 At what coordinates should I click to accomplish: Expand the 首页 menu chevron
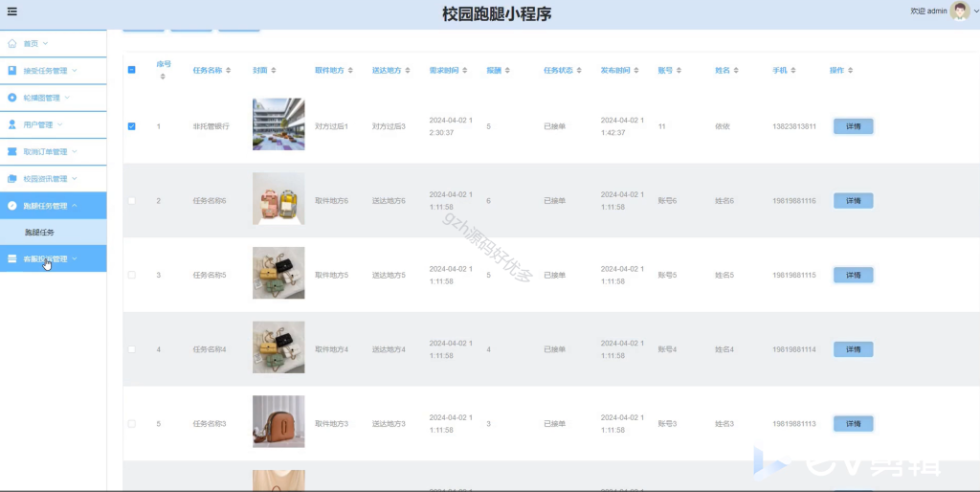click(45, 44)
